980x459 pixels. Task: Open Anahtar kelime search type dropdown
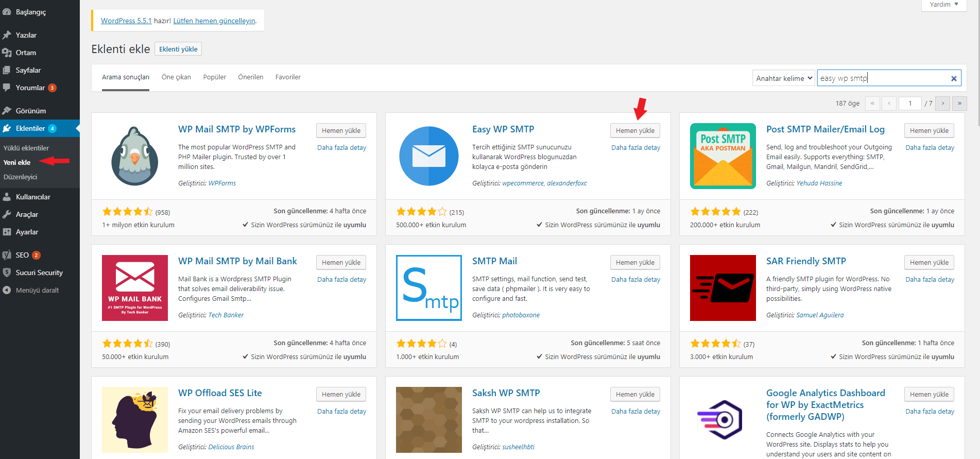coord(784,78)
